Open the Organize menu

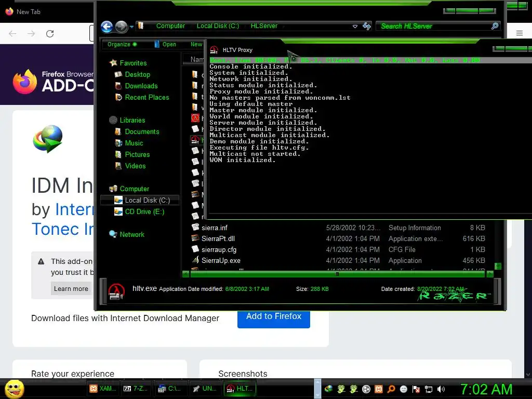click(122, 44)
